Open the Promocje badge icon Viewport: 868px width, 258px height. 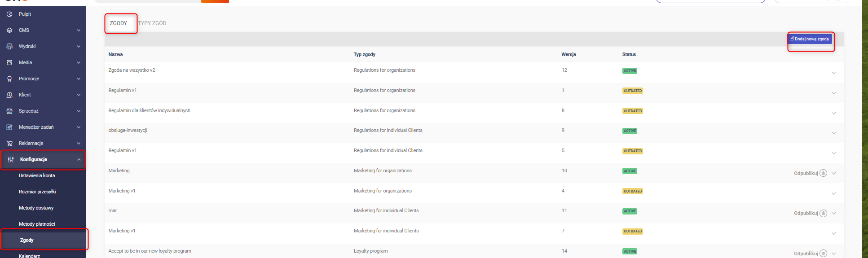9,79
